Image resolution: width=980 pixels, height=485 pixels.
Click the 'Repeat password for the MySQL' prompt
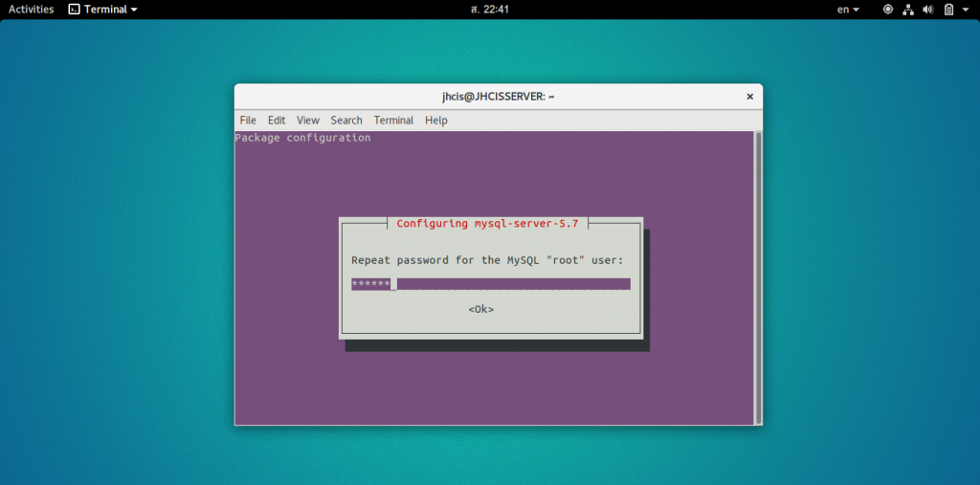(x=487, y=260)
